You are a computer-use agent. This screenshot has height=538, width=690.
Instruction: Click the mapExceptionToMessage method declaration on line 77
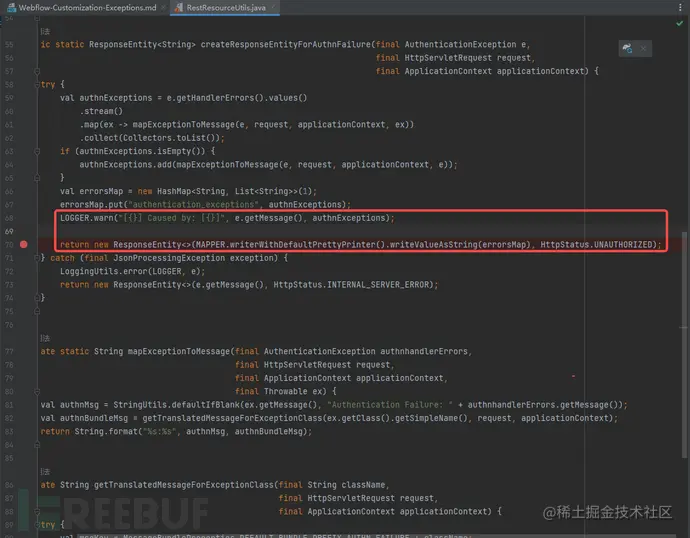[179, 351]
